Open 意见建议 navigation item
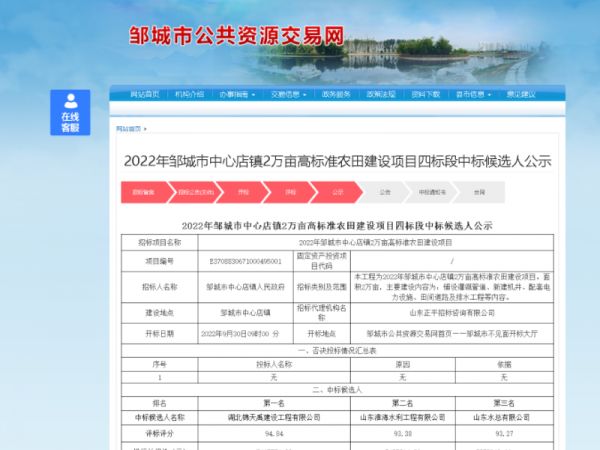The width and height of the screenshot is (600, 450). 521,94
